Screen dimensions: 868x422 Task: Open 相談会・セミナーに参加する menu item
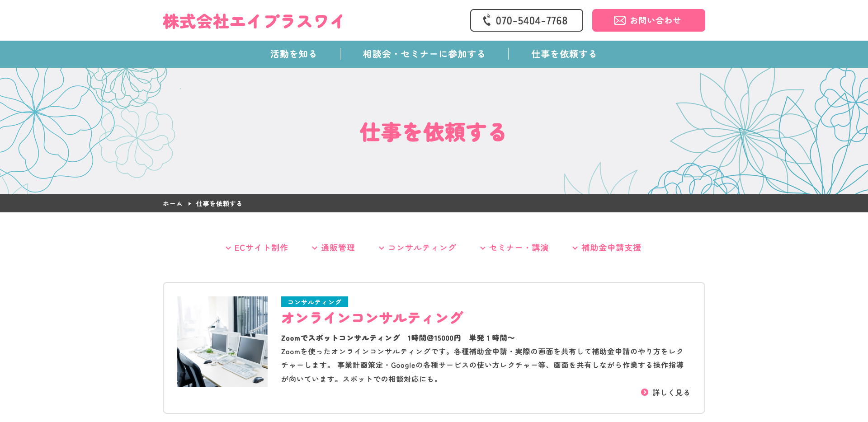[424, 54]
